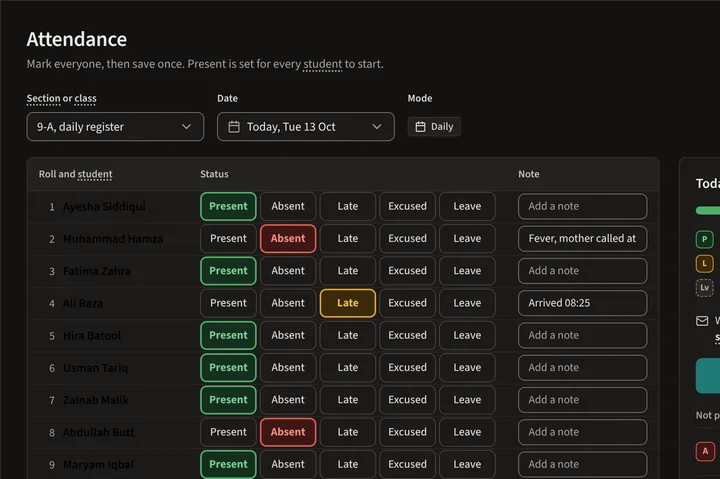
Task: Toggle Present for Maryam Iqbal
Action: [x=228, y=464]
